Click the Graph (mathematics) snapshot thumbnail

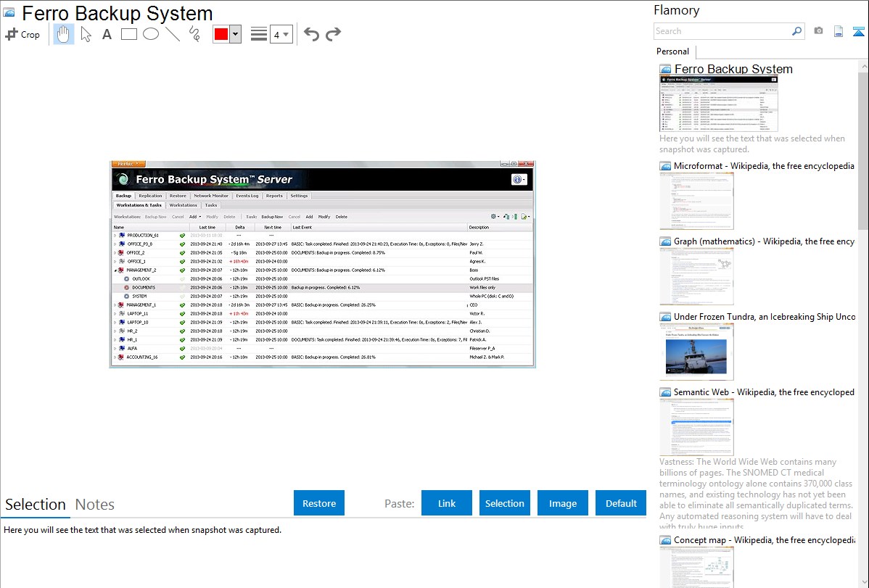[x=696, y=276]
